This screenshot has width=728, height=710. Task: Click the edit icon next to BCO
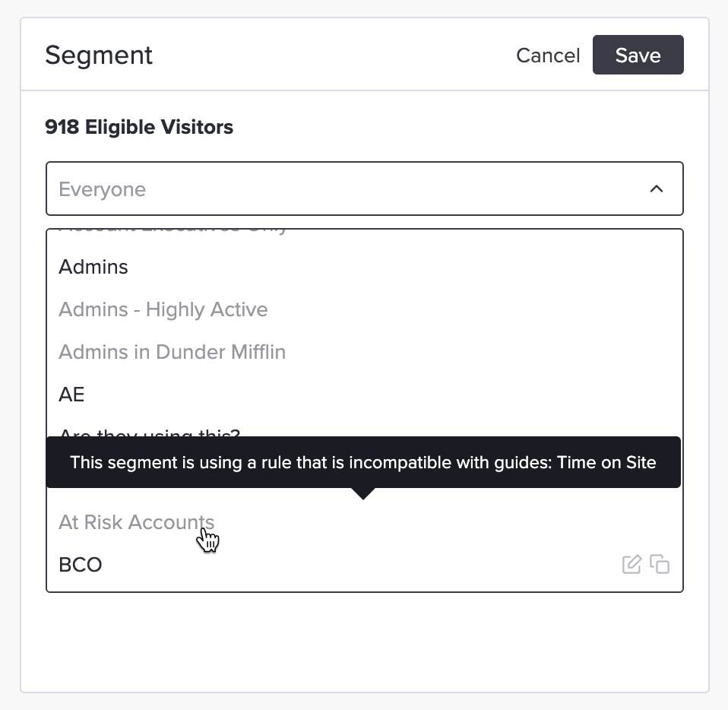coord(631,564)
